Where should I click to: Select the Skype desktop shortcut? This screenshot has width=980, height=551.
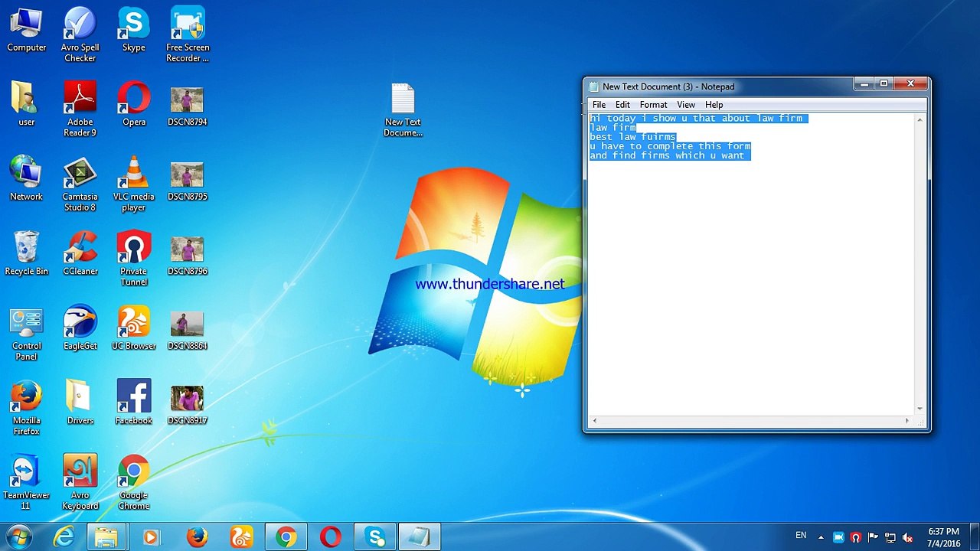coord(134,31)
